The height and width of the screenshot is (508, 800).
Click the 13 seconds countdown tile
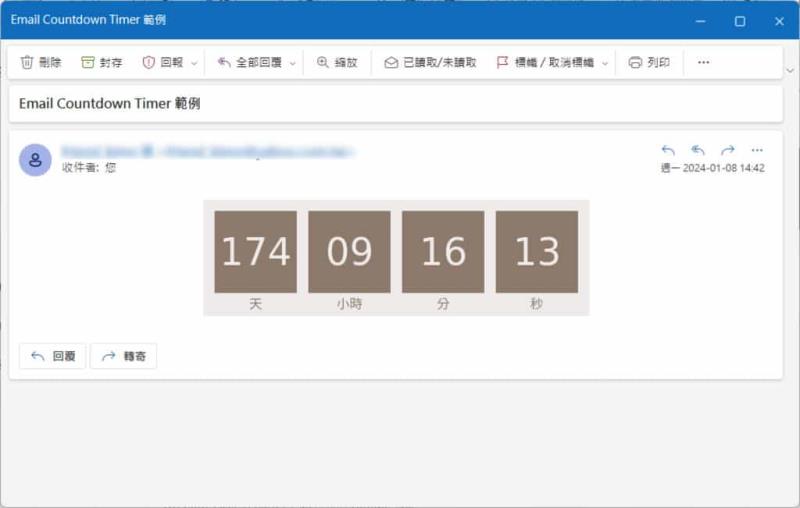tap(537, 252)
